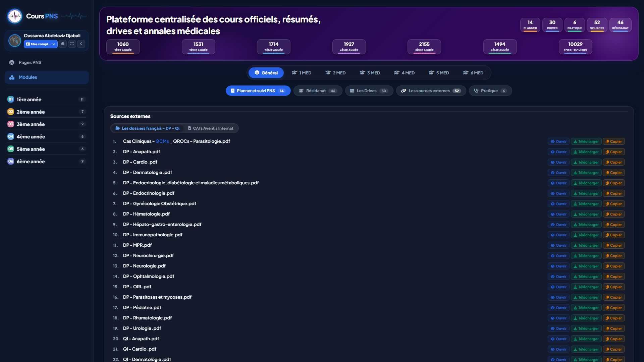Download DP - Hématologie.pdf
This screenshot has height=362, width=644.
(586, 214)
